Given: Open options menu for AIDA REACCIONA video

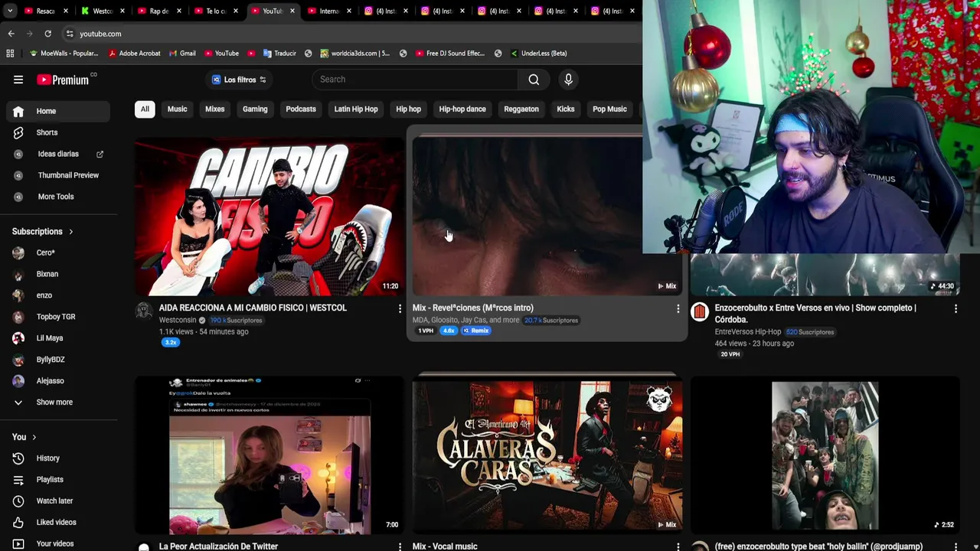Looking at the screenshot, I should click(x=400, y=308).
